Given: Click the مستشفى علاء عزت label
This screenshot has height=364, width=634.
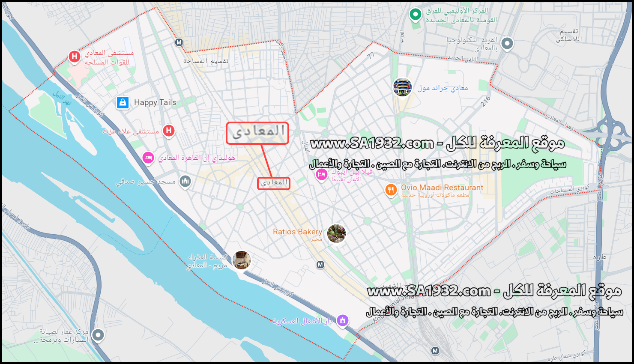Looking at the screenshot, I should (131, 131).
